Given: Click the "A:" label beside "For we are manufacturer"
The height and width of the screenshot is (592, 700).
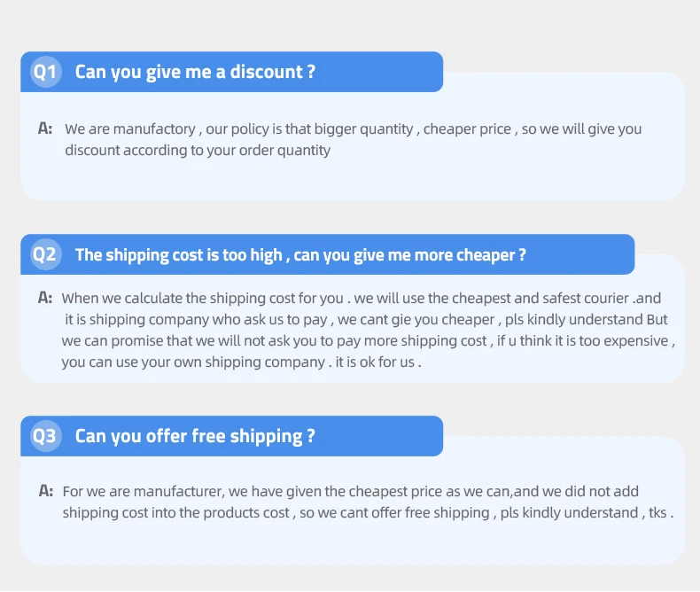Looking at the screenshot, I should tap(46, 491).
